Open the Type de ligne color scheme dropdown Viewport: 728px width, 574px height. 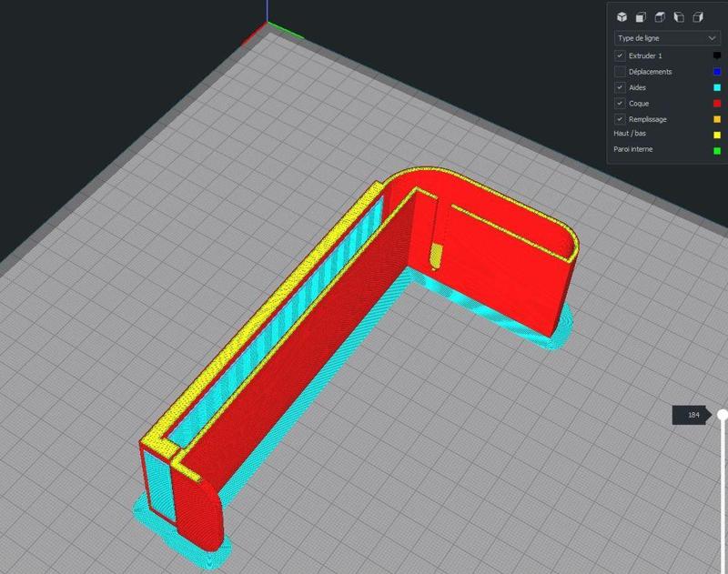667,38
